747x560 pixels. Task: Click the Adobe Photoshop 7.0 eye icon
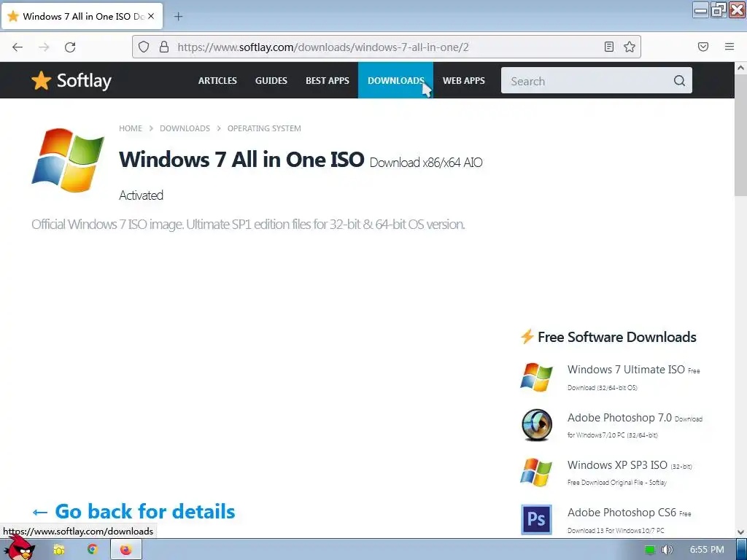pos(536,425)
